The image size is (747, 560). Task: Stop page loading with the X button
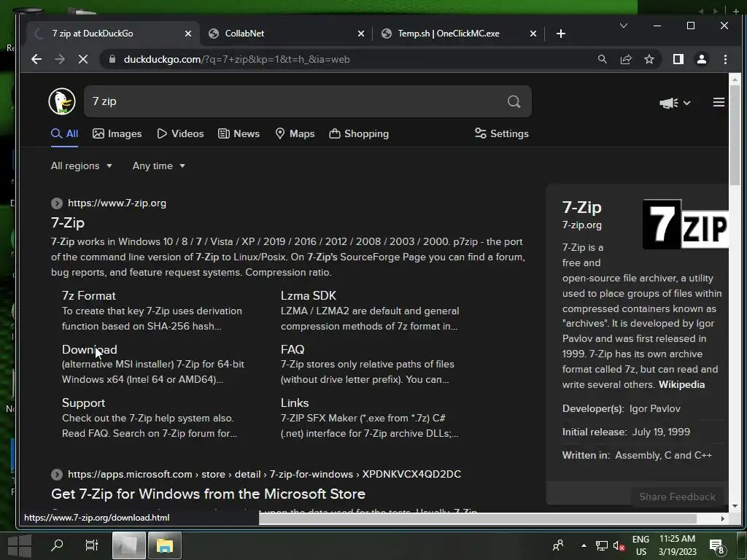83,59
